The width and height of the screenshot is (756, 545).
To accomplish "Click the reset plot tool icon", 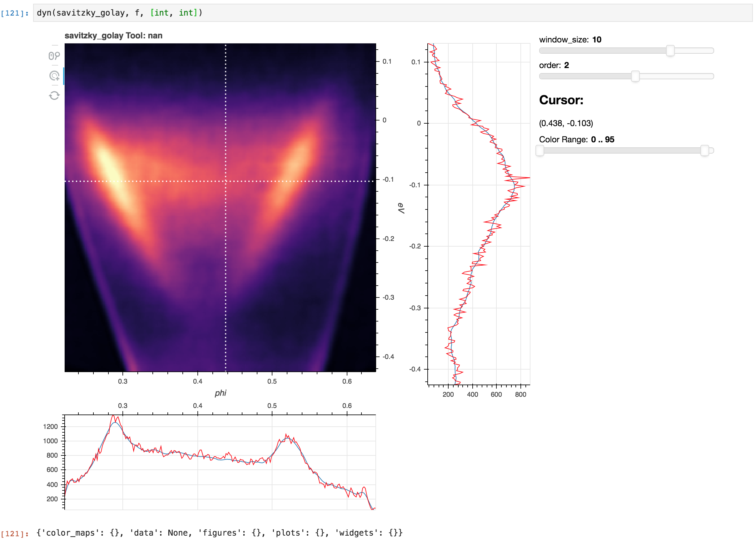I will [54, 96].
